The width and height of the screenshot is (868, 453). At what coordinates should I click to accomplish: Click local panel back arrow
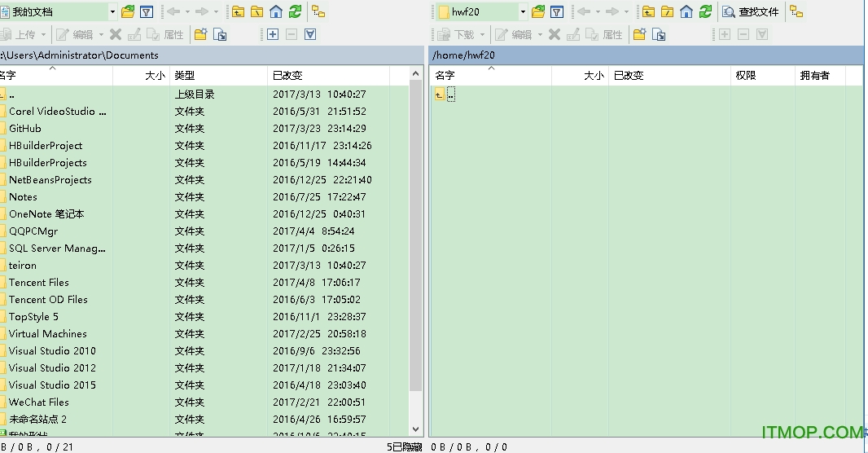(173, 11)
